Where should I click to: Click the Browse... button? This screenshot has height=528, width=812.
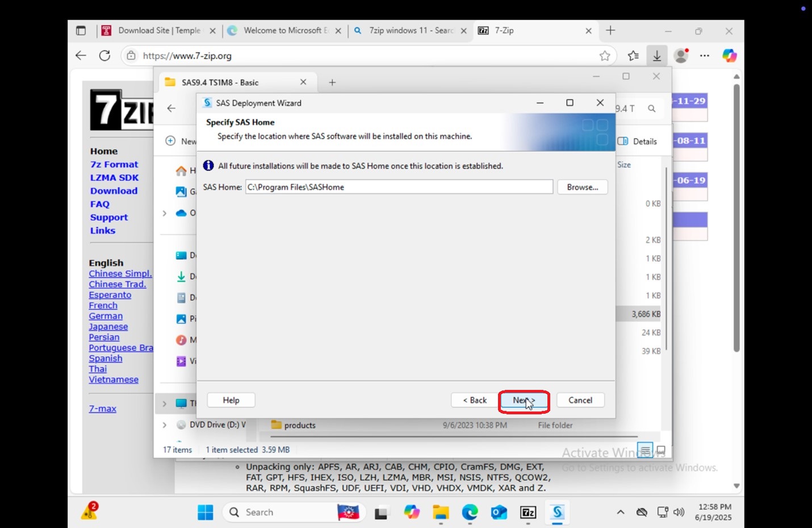pyautogui.click(x=583, y=187)
